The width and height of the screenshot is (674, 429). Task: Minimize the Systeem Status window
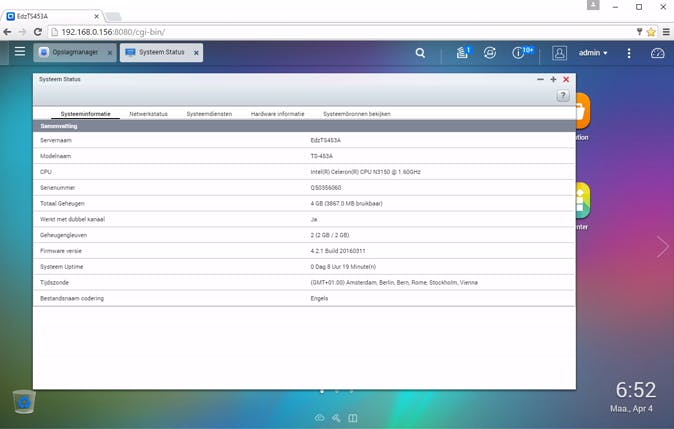[x=540, y=79]
